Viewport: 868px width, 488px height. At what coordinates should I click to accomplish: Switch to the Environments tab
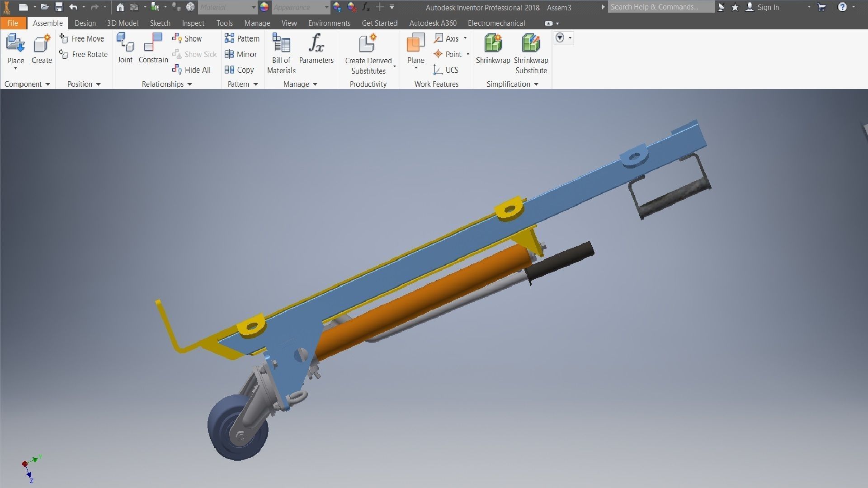tap(329, 23)
